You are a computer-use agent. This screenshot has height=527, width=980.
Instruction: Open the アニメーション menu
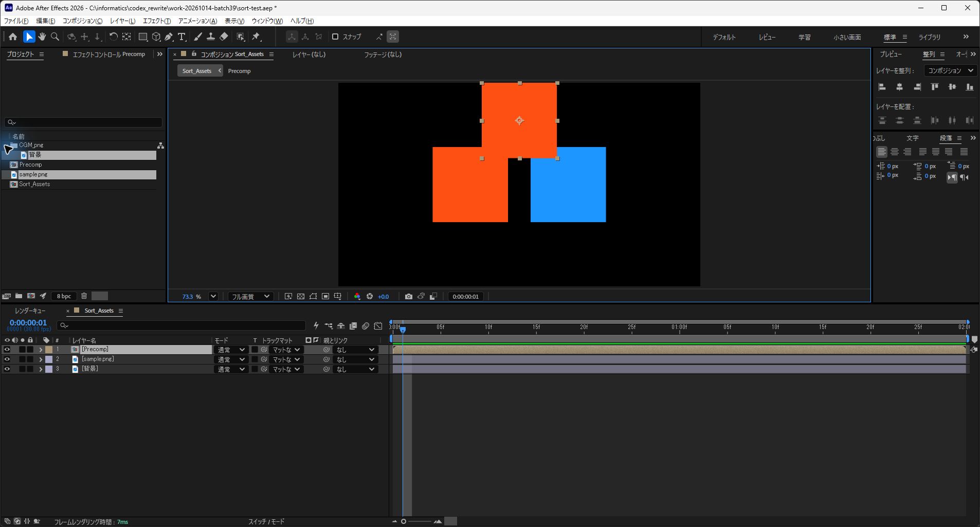pyautogui.click(x=197, y=21)
